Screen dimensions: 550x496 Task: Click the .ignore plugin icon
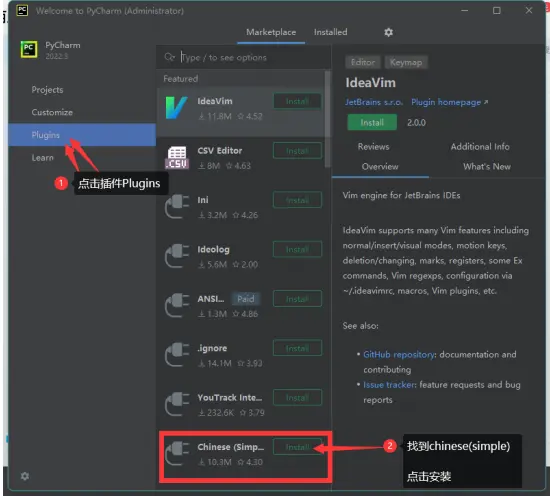click(x=177, y=355)
